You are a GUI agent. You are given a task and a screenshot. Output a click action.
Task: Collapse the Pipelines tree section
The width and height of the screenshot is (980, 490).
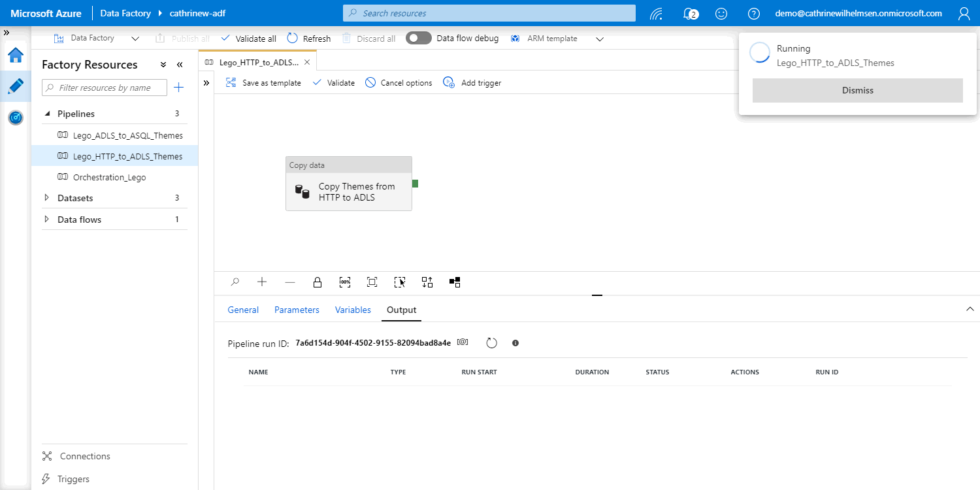47,114
